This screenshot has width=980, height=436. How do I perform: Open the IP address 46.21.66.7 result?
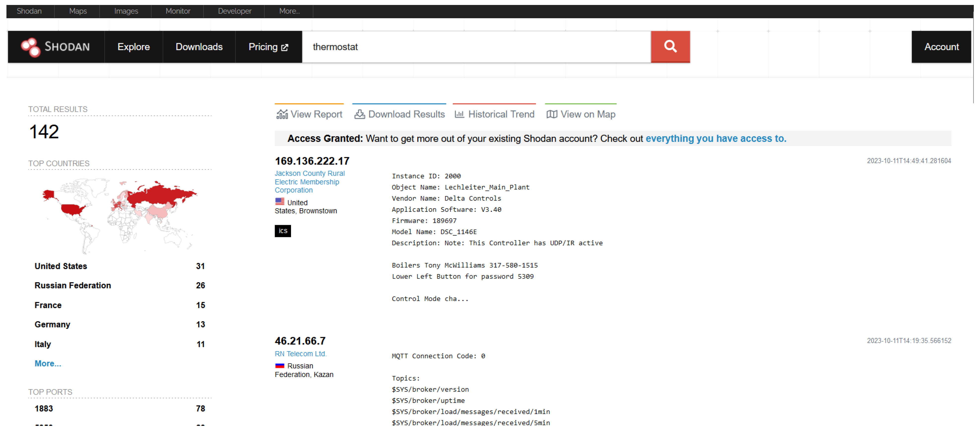pos(300,341)
